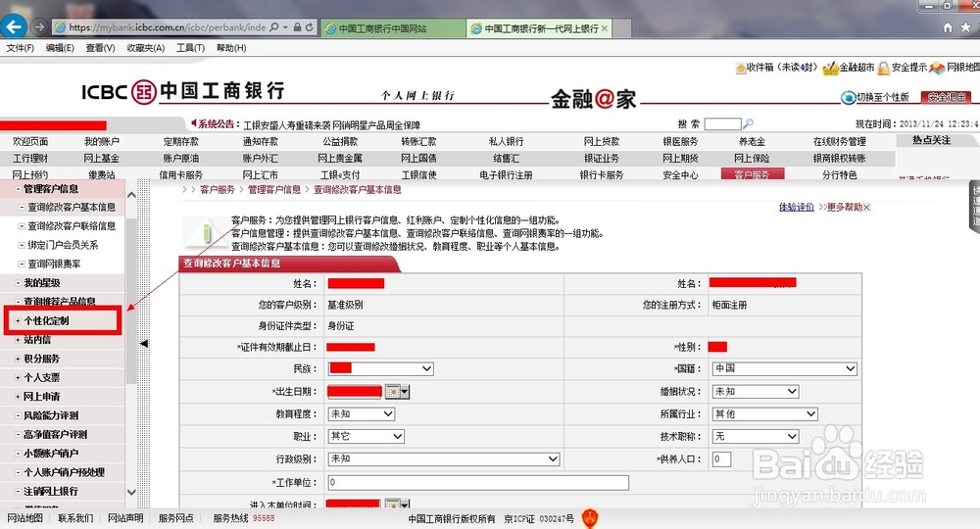Click the 供养人口 input field

point(721,459)
